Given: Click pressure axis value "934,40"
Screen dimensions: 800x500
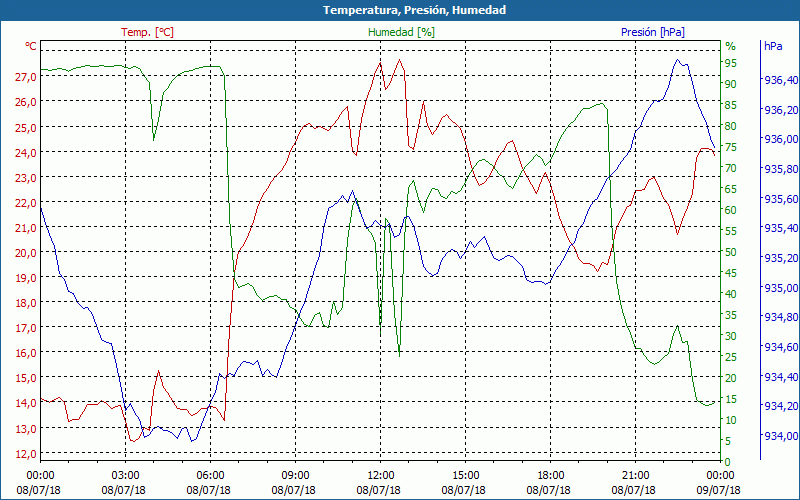Looking at the screenshot, I should pyautogui.click(x=781, y=377).
